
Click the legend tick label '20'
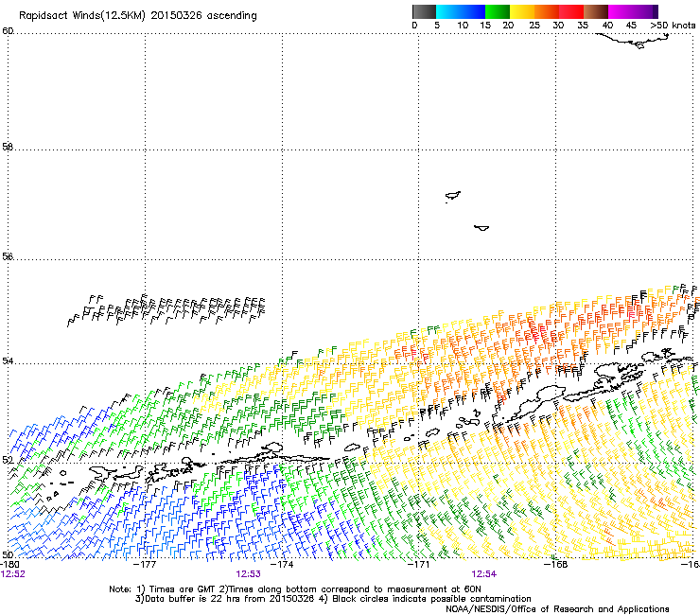coord(508,26)
